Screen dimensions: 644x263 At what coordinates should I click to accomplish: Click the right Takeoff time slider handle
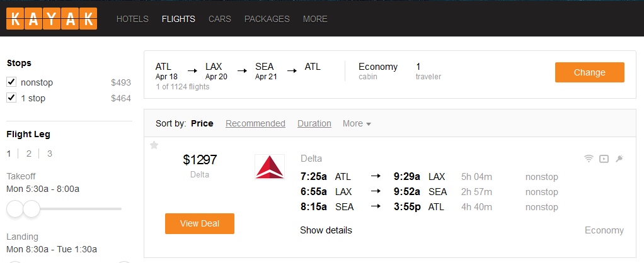(x=31, y=208)
